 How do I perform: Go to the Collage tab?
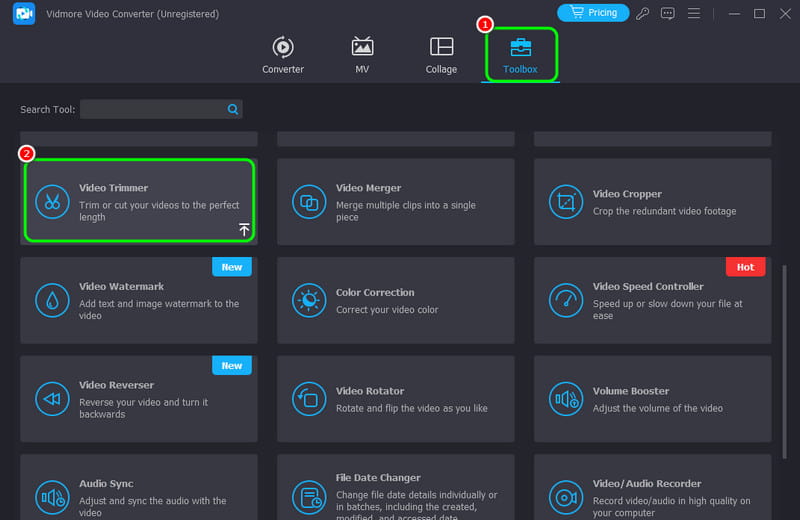pos(441,55)
